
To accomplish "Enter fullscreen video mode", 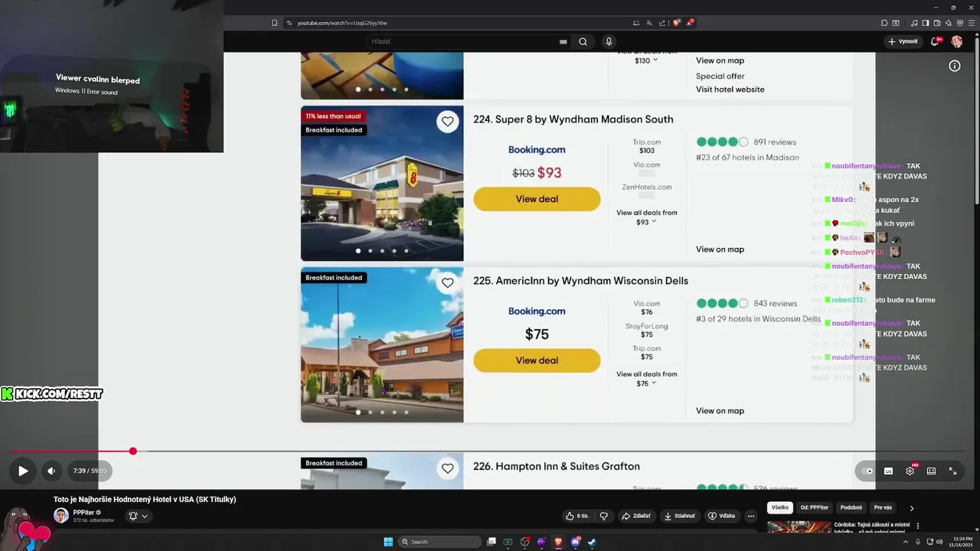I will [x=953, y=471].
